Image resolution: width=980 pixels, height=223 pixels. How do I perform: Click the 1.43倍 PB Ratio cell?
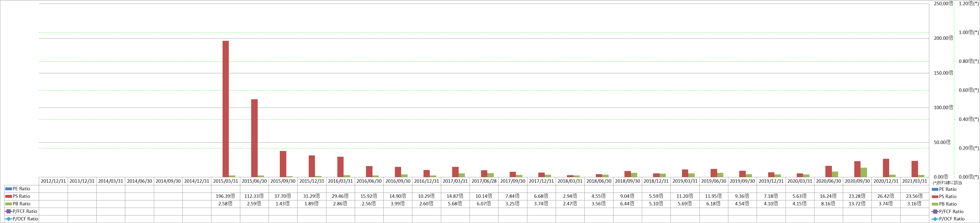[x=283, y=204]
